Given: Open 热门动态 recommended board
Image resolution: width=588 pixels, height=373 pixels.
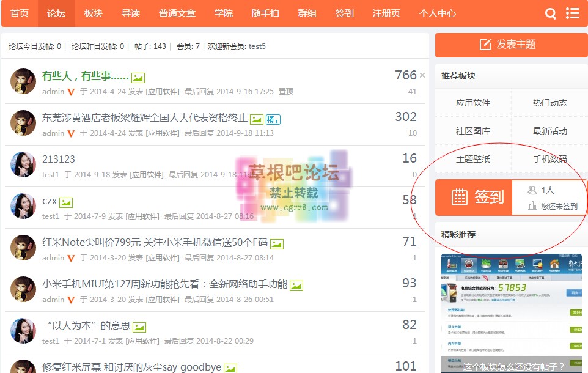Looking at the screenshot, I should point(549,103).
